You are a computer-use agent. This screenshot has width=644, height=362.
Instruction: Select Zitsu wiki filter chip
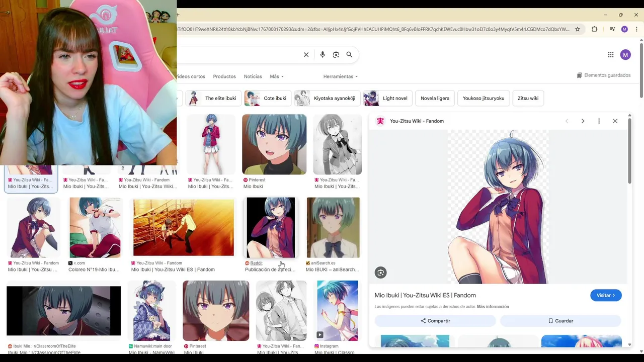click(x=528, y=98)
